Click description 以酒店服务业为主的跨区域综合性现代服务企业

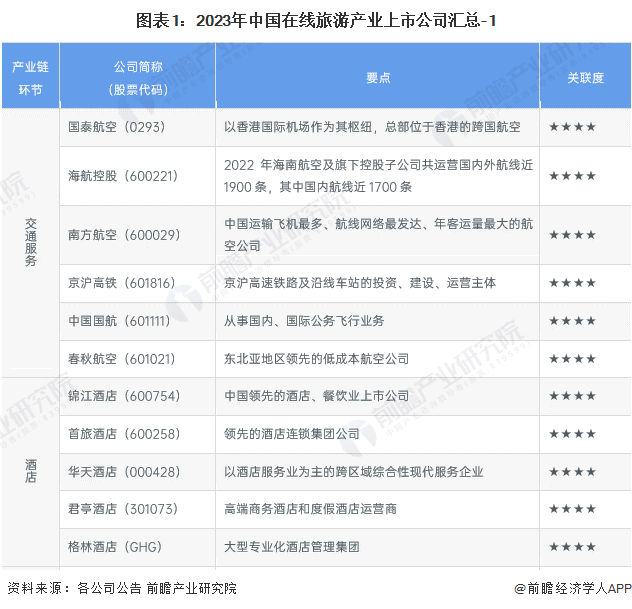pos(353,472)
